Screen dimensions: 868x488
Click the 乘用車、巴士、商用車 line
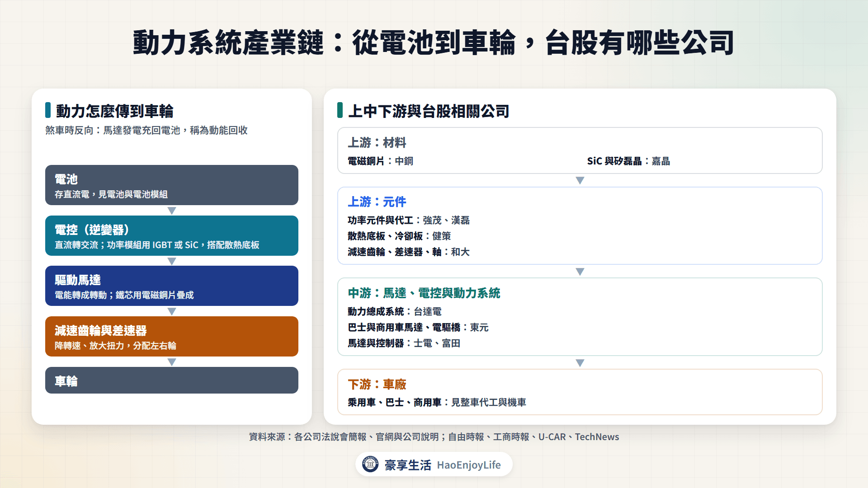[x=437, y=403]
